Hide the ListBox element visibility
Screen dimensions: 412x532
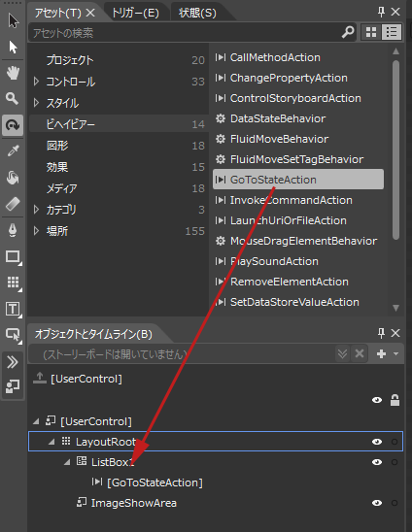point(377,462)
